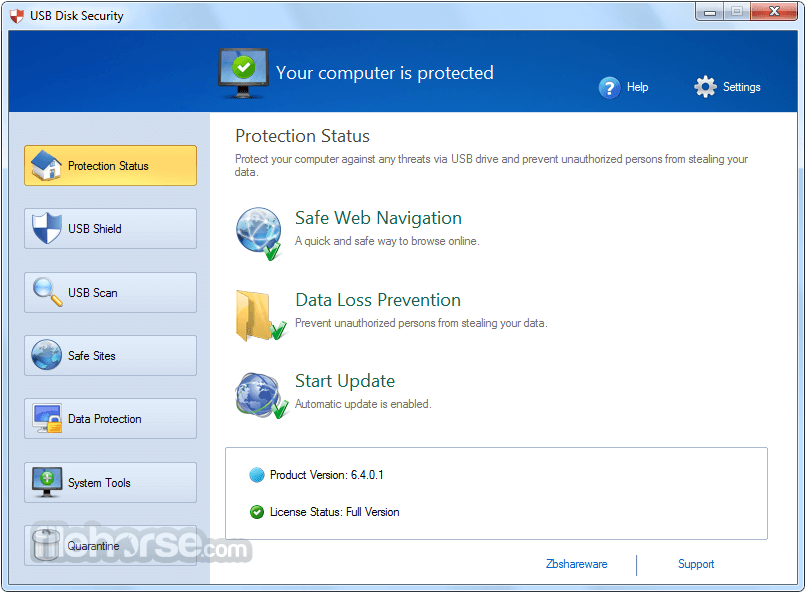806x593 pixels.
Task: Click 'A quick and safe way to browse online.'
Action: tap(387, 241)
